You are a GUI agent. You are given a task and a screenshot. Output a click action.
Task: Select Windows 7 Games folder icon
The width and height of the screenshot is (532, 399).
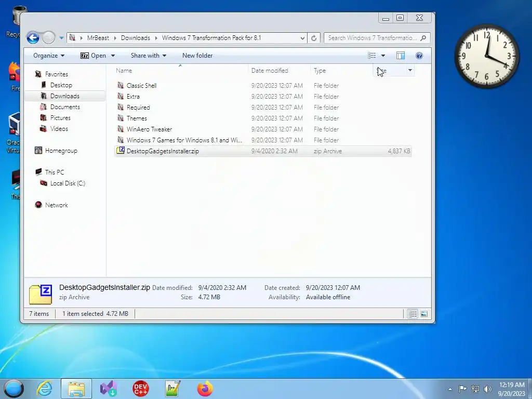click(x=121, y=139)
